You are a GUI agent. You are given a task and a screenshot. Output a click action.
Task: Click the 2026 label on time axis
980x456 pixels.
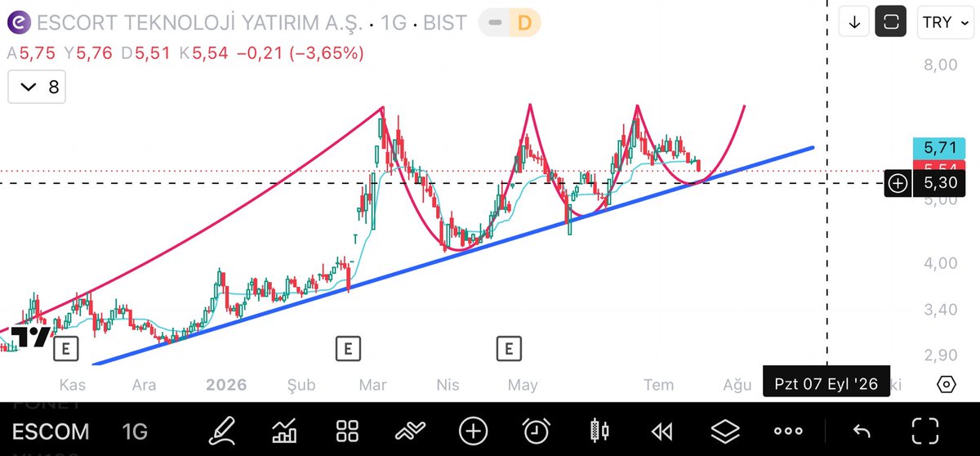[x=226, y=384]
